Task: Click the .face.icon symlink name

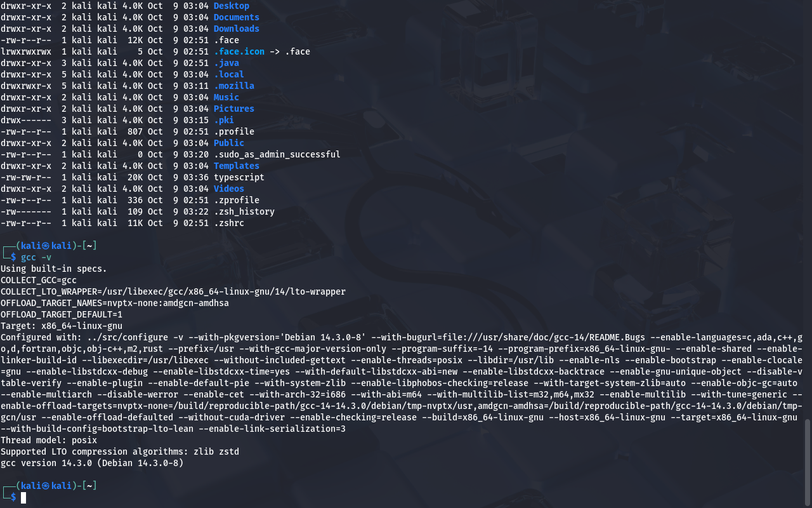Action: coord(239,51)
